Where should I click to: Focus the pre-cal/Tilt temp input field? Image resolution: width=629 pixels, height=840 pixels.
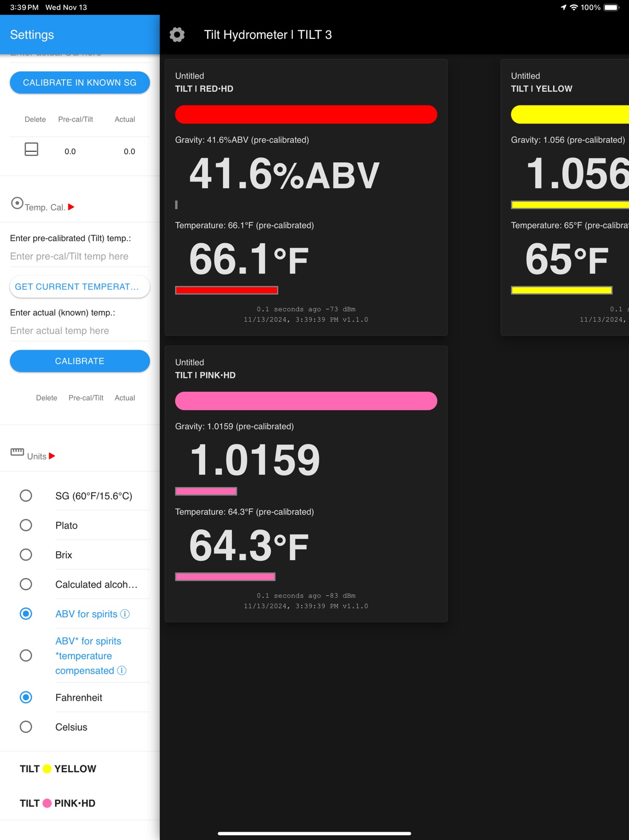click(x=80, y=256)
